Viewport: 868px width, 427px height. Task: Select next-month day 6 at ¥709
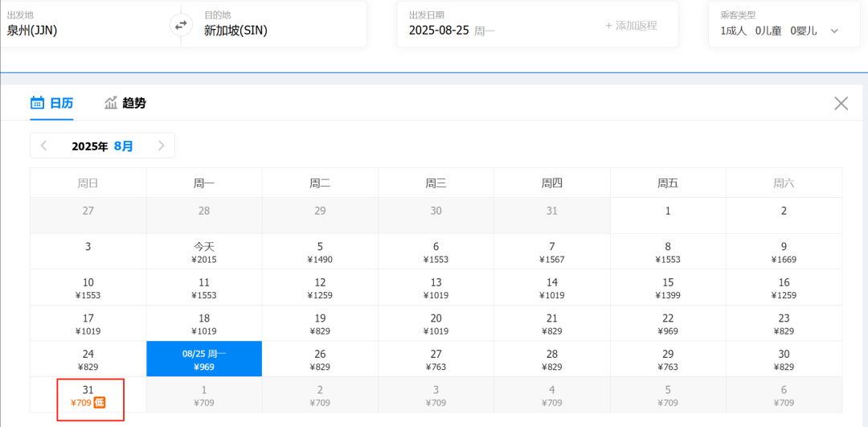784,395
